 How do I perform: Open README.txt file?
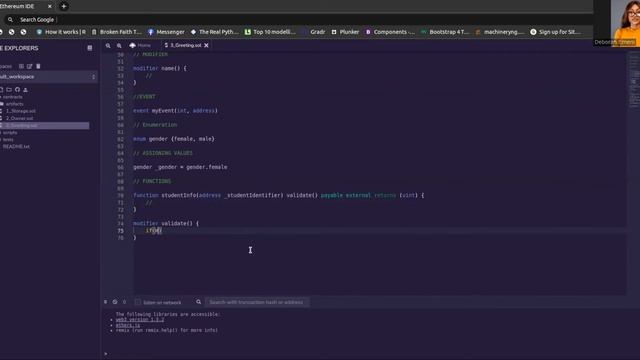click(16, 147)
